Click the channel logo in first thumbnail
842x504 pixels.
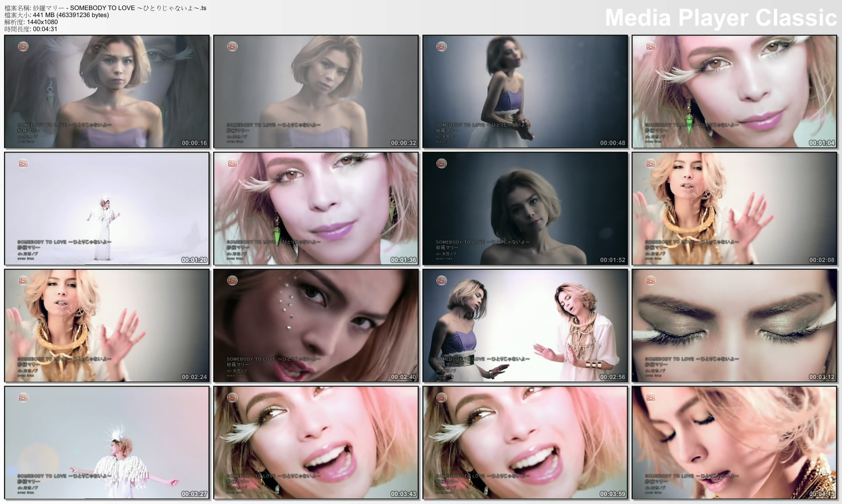23,46
